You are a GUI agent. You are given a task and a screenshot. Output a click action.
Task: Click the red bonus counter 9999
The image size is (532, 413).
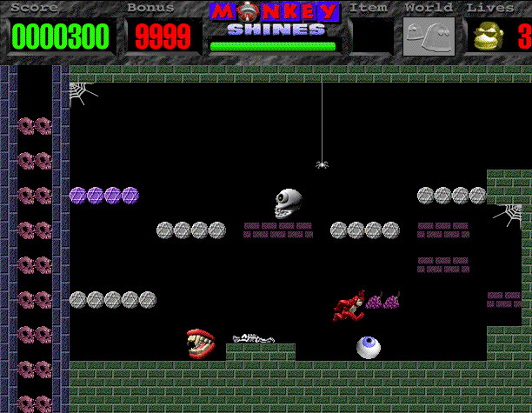pos(163,37)
